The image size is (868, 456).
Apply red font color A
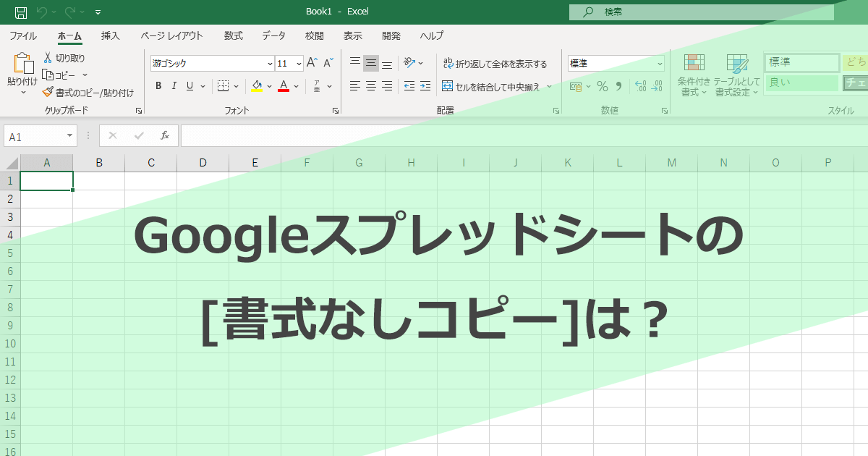tap(284, 86)
